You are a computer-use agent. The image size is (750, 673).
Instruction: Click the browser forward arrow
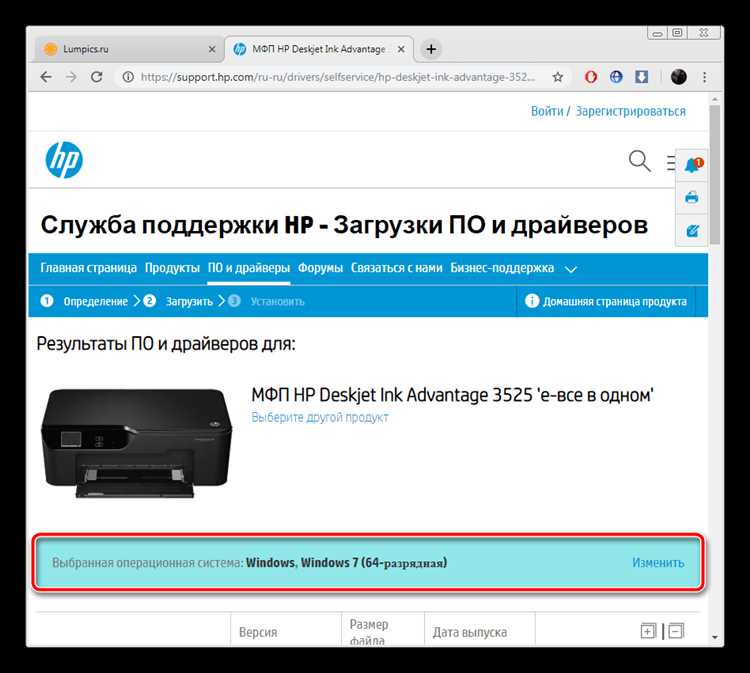click(71, 77)
